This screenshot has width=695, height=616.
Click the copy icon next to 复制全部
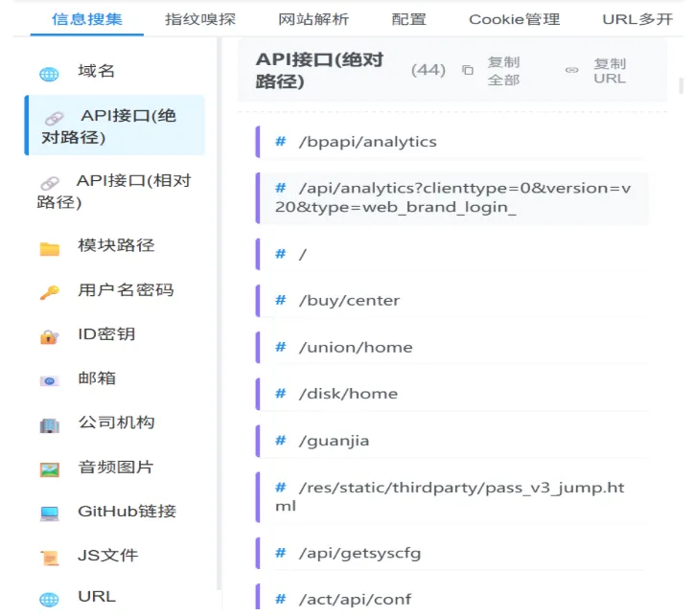point(468,70)
